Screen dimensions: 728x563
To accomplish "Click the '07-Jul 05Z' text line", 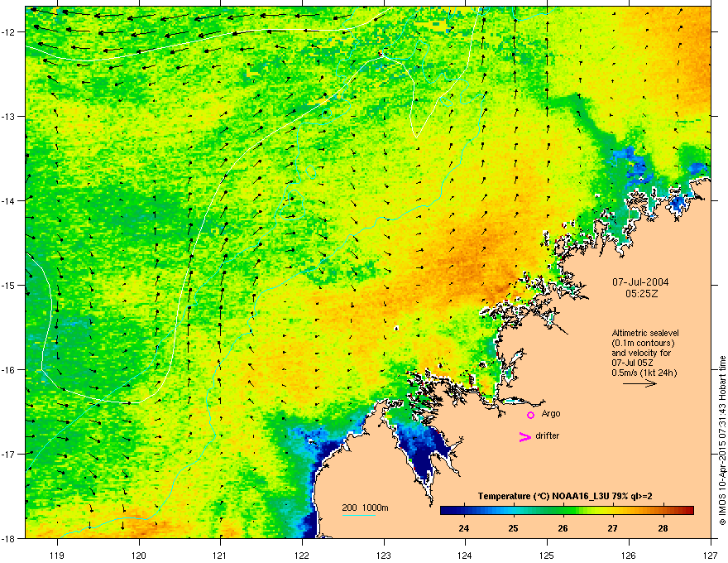I will 631,363.
